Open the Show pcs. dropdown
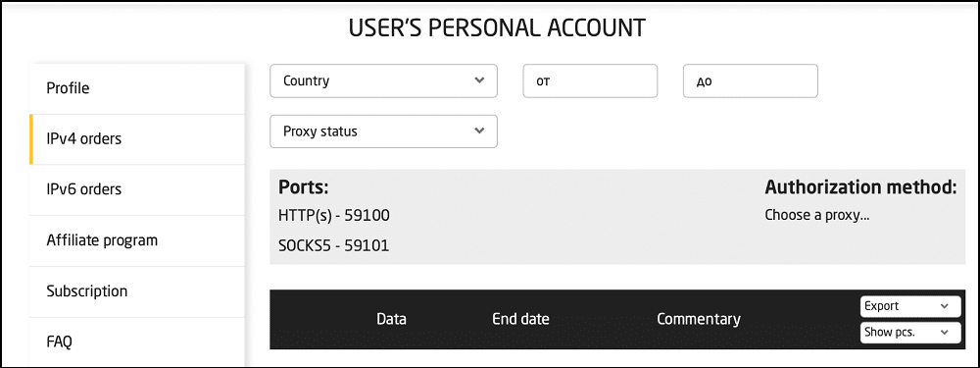The width and height of the screenshot is (980, 368). [910, 333]
